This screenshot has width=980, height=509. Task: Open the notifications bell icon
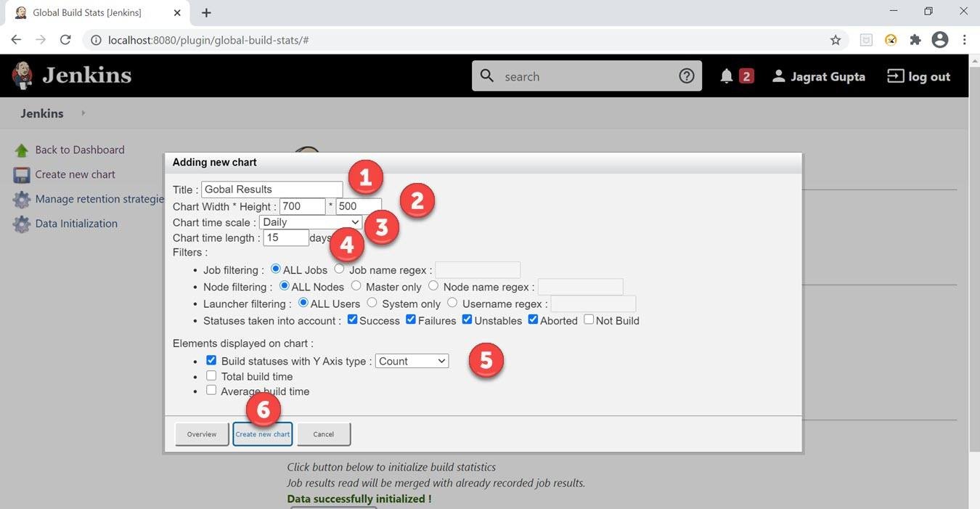[727, 76]
